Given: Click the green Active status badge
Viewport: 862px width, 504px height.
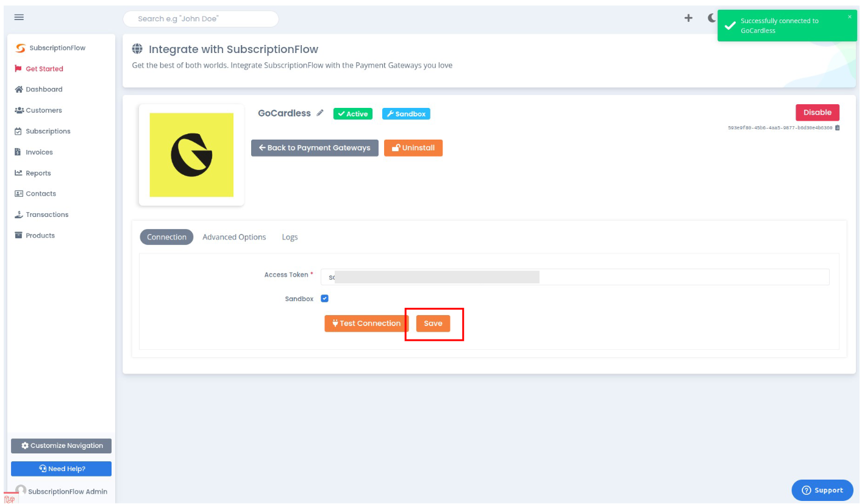Looking at the screenshot, I should pos(353,114).
